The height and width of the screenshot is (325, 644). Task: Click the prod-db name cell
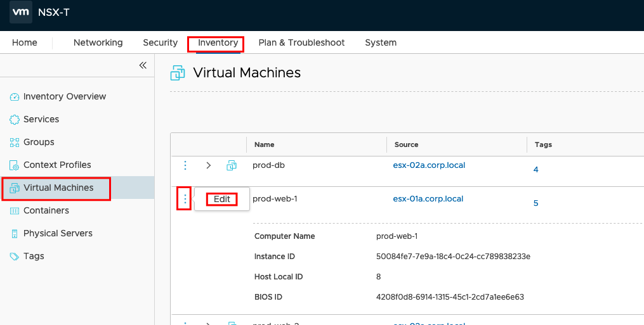tap(268, 165)
